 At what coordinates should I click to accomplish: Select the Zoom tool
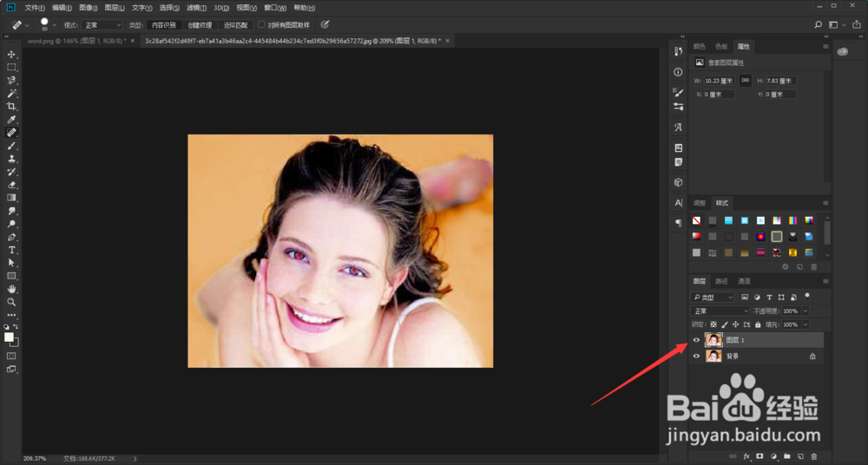pos(11,302)
